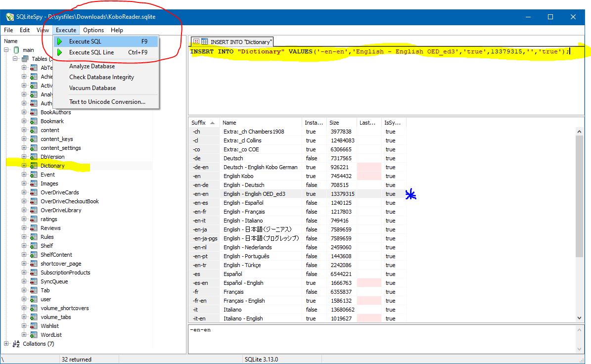The height and width of the screenshot is (364, 591).
Task: Select the English - English OED_ed3 row
Action: (254, 194)
